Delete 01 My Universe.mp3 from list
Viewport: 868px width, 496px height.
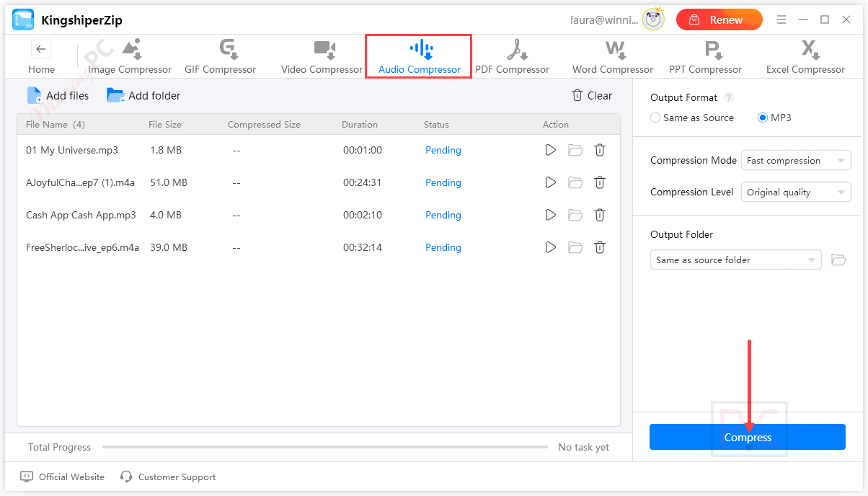[600, 150]
